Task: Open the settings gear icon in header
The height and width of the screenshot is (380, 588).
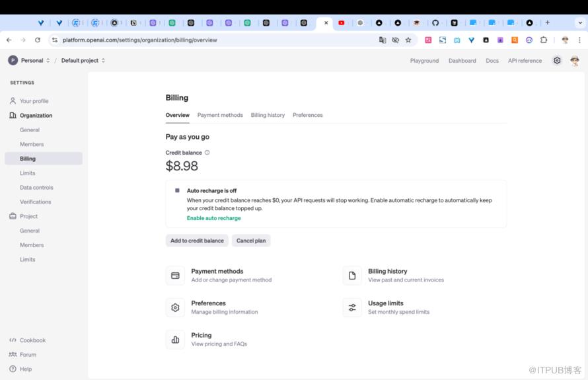Action: coord(557,60)
